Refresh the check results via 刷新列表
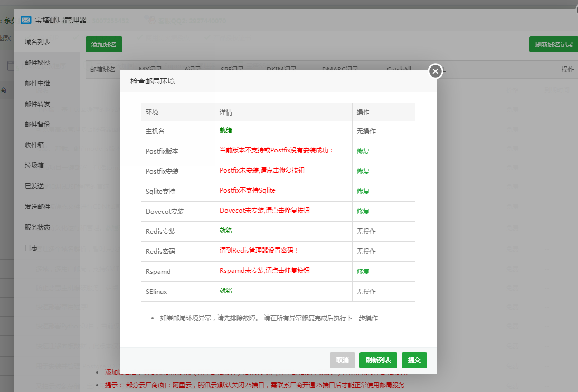 pos(378,360)
